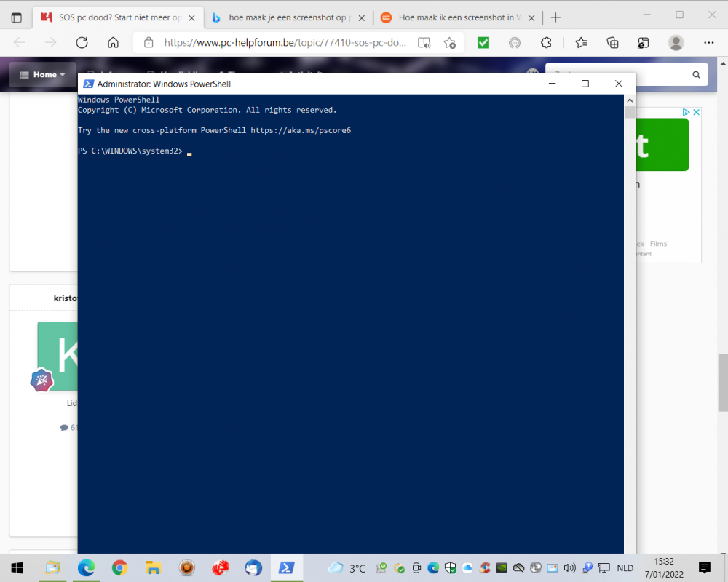Close the 'SOS pc dood?' tab

(191, 18)
